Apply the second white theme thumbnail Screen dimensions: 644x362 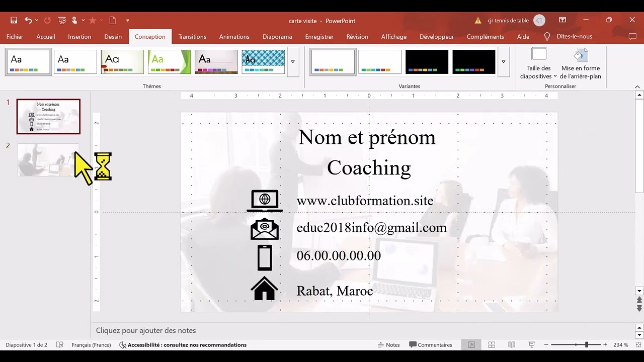[75, 62]
